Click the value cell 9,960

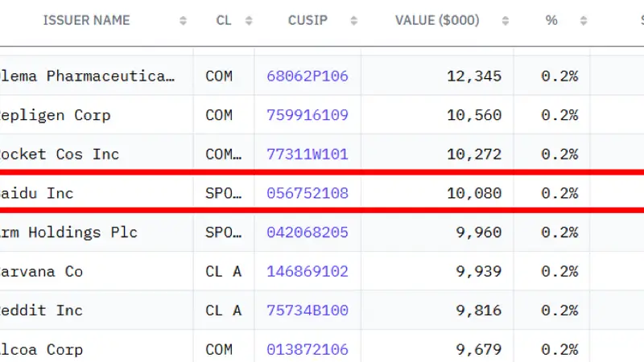click(478, 232)
